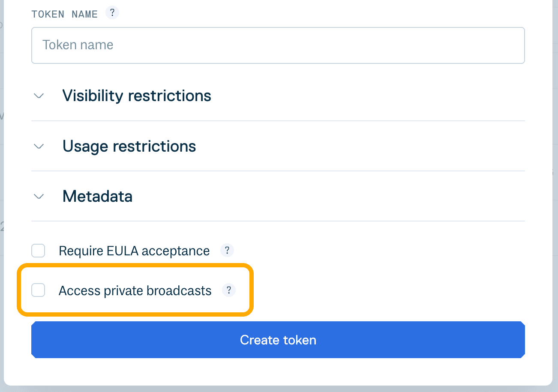Viewport: 558px width, 392px height.
Task: Open the question mark tooltip above the name field
Action: click(x=112, y=13)
